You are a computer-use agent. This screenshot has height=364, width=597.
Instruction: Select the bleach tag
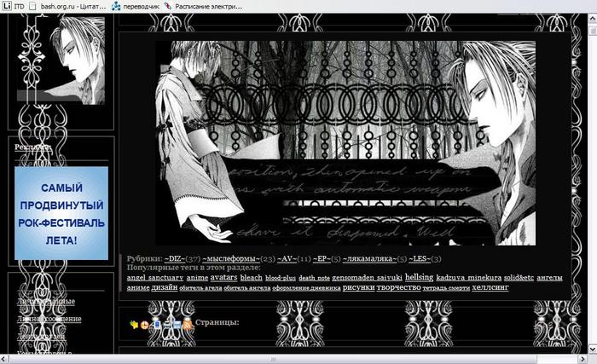tap(252, 278)
